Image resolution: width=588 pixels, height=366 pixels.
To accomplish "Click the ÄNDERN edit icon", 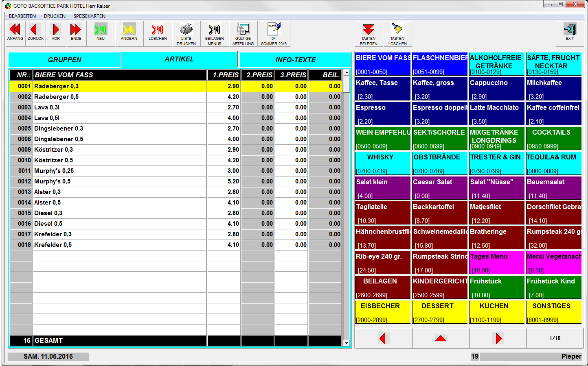I will 129,30.
